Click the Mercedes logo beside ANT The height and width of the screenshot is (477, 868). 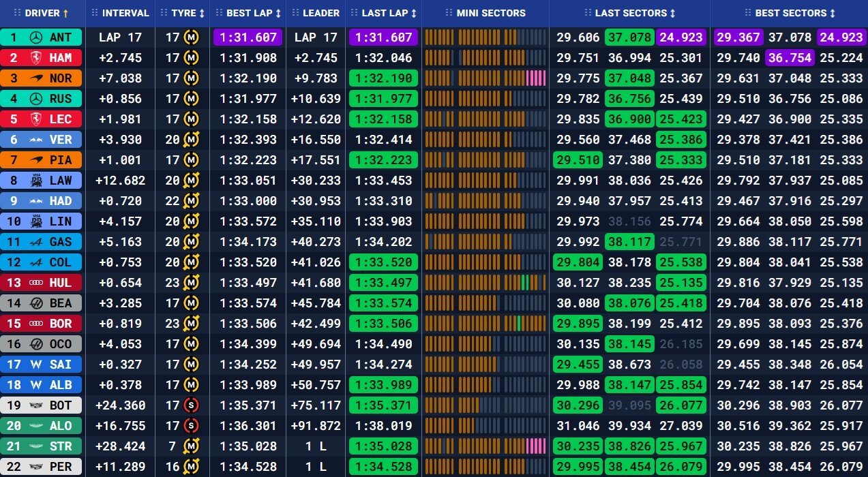click(x=38, y=37)
